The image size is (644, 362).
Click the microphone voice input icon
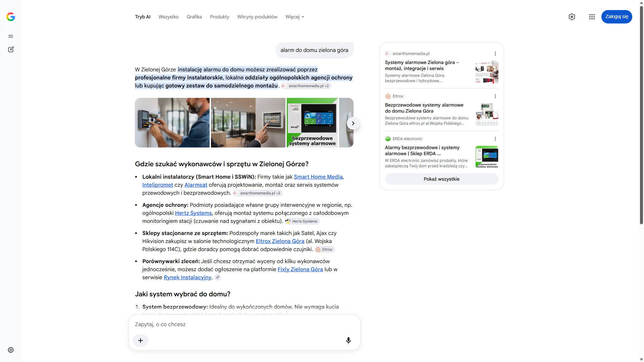click(348, 341)
